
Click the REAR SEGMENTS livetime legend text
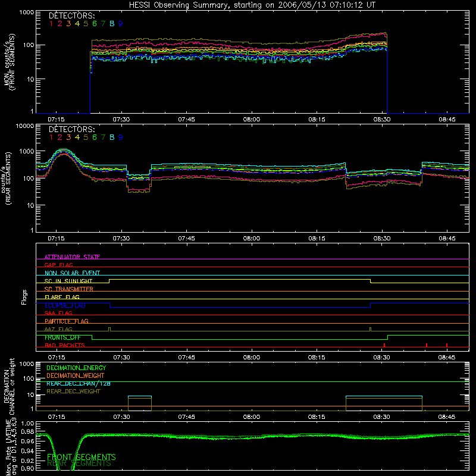coord(79,464)
